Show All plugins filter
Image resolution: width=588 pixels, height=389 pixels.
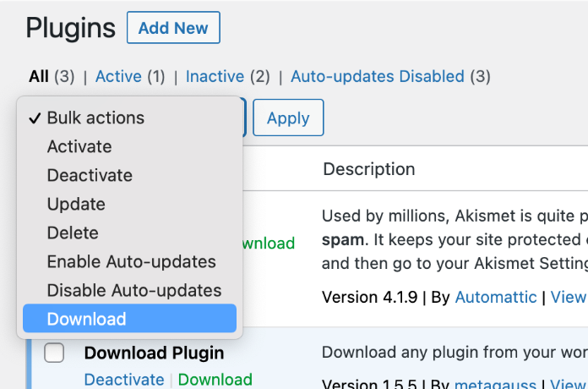tap(39, 77)
